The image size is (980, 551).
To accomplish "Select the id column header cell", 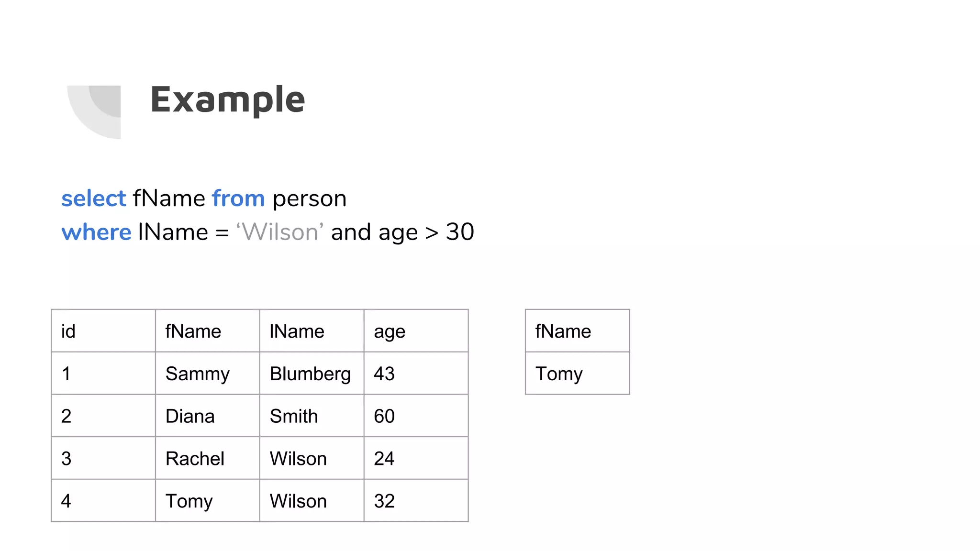I will [103, 331].
